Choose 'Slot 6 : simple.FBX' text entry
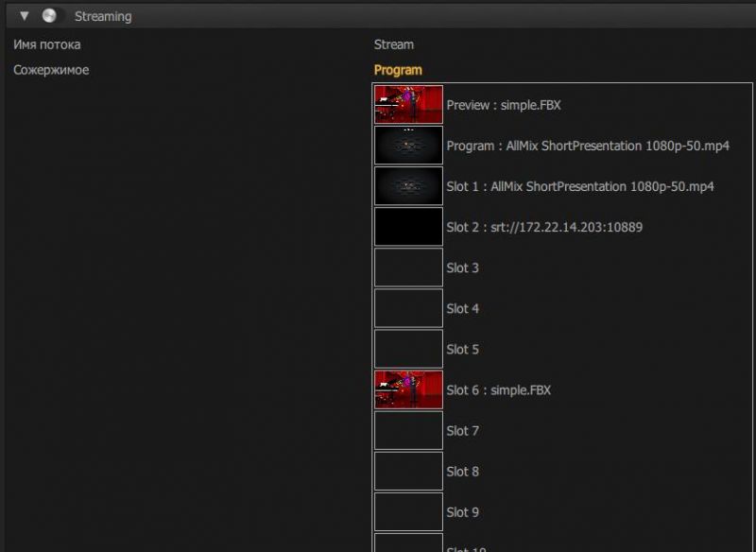The height and width of the screenshot is (552, 756). tap(499, 390)
